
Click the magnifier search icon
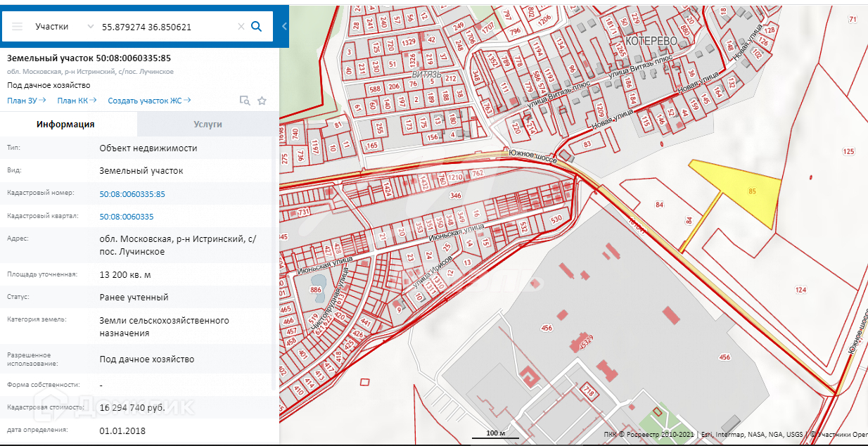pyautogui.click(x=257, y=26)
